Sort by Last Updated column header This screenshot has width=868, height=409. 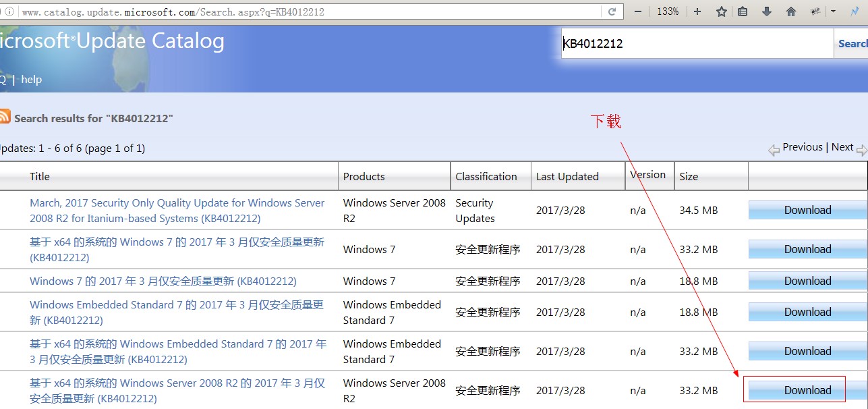click(567, 176)
